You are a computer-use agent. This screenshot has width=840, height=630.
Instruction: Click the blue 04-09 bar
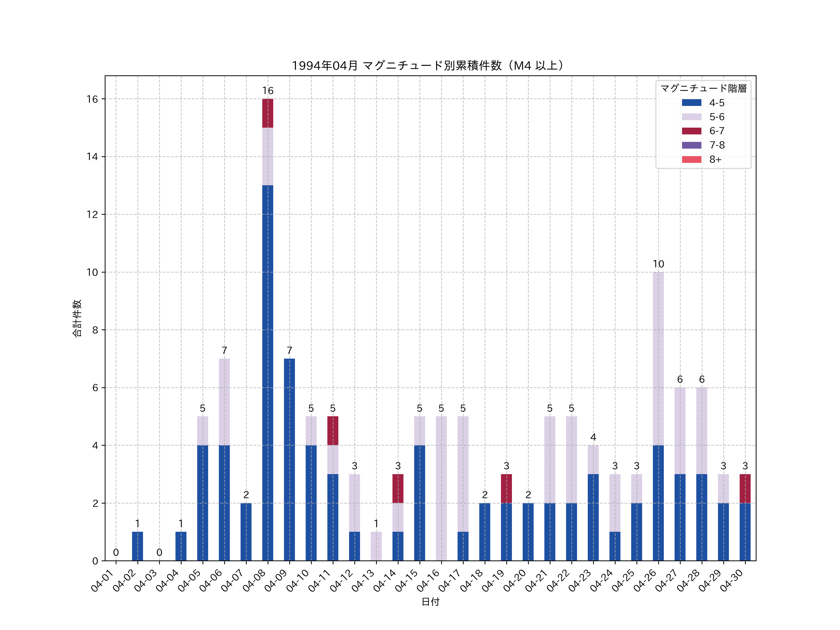pyautogui.click(x=289, y=459)
